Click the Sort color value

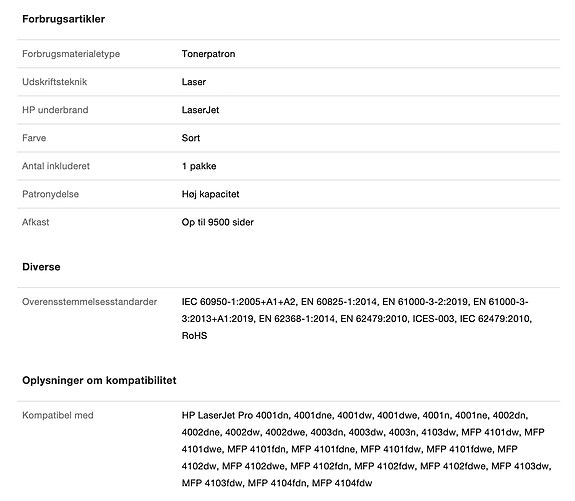pyautogui.click(x=191, y=138)
